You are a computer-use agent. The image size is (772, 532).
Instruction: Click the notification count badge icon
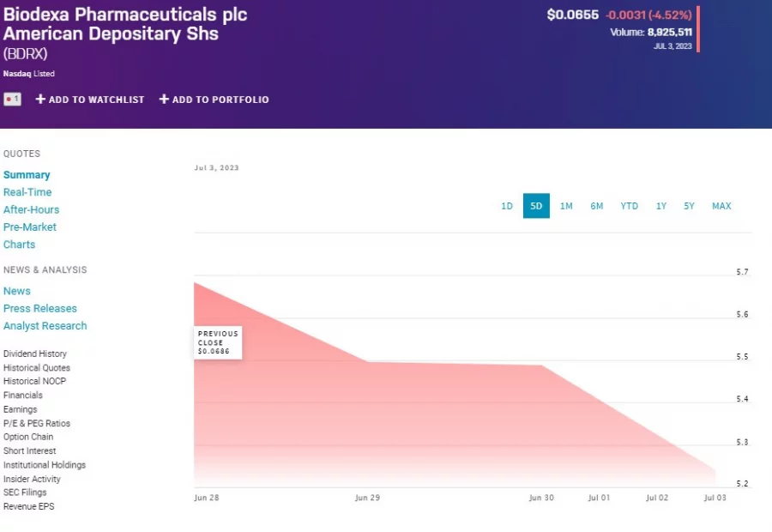(12, 100)
